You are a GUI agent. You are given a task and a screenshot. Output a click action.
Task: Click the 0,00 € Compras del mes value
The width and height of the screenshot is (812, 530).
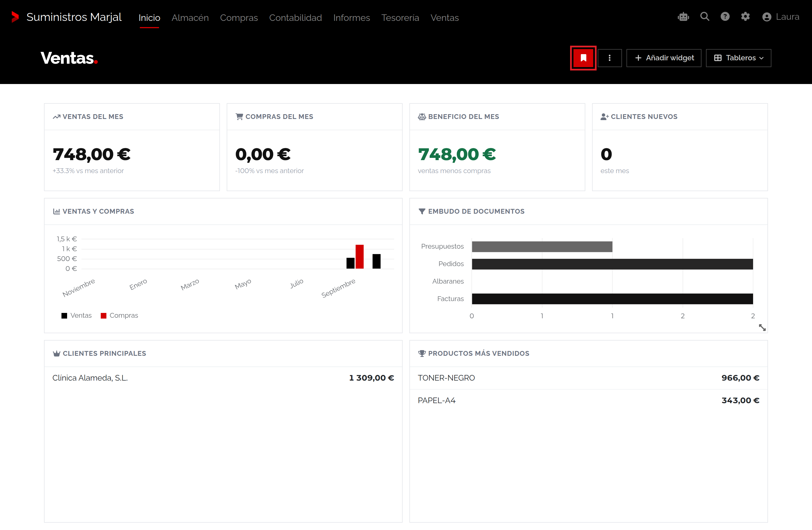pos(263,154)
